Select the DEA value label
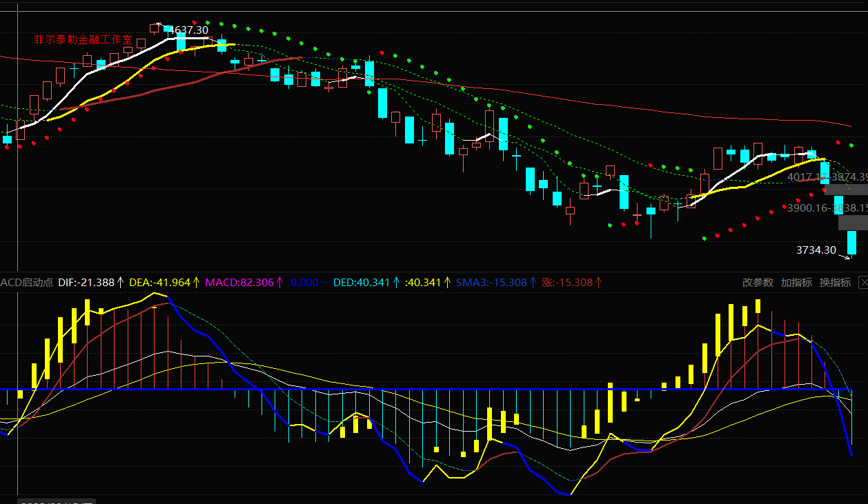This screenshot has height=504, width=868. pos(159,283)
